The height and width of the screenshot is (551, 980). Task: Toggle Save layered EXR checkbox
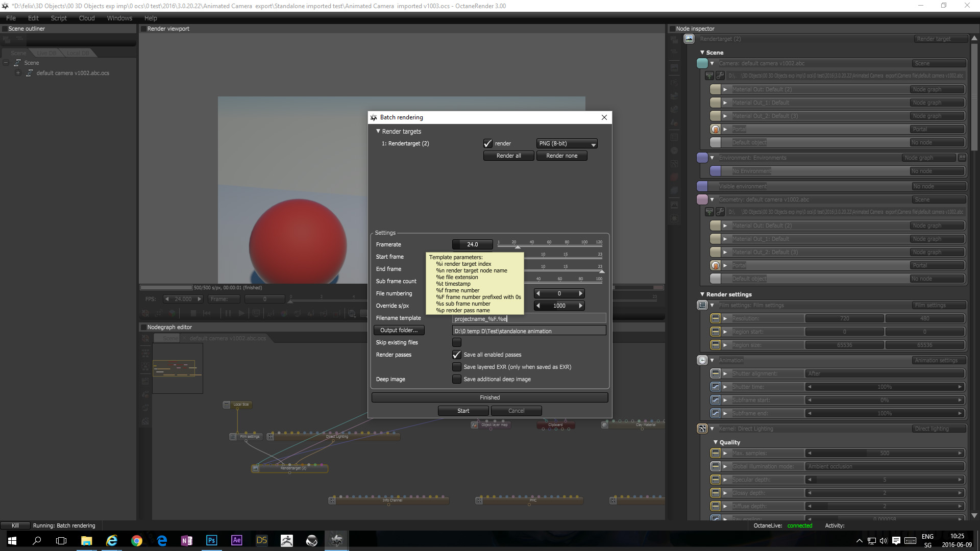tap(457, 367)
